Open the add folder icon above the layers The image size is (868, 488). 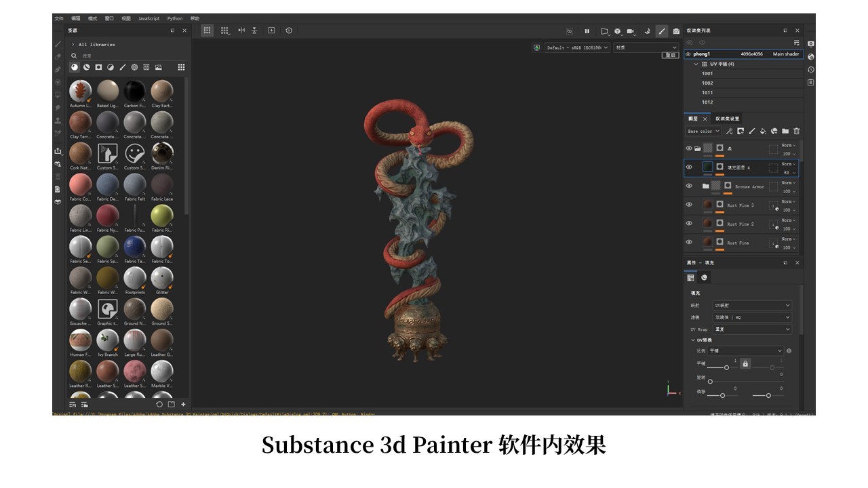coord(786,131)
